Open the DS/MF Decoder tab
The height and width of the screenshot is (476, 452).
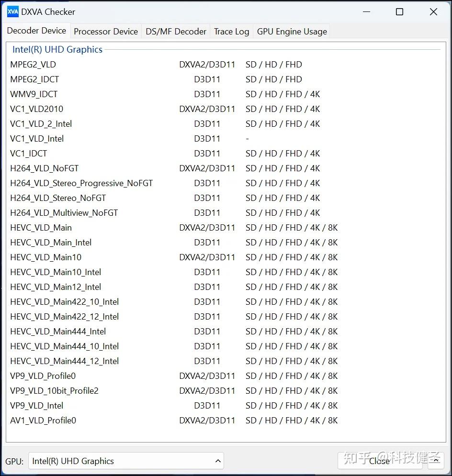coord(176,31)
